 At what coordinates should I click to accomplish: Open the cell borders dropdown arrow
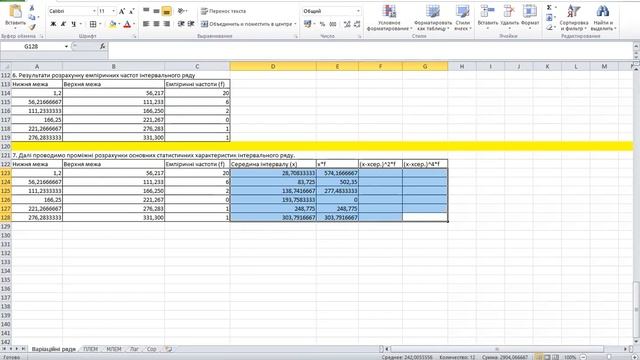(100, 24)
